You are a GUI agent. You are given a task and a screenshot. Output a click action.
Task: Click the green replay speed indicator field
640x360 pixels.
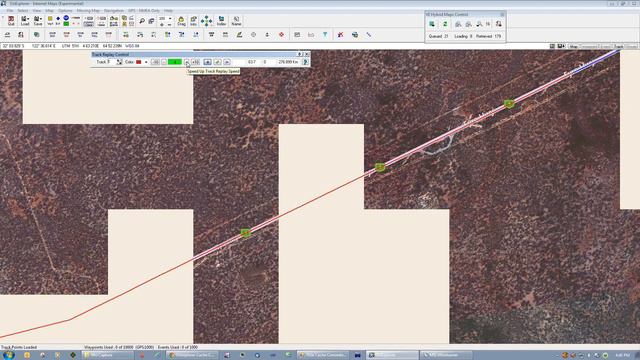click(x=175, y=62)
